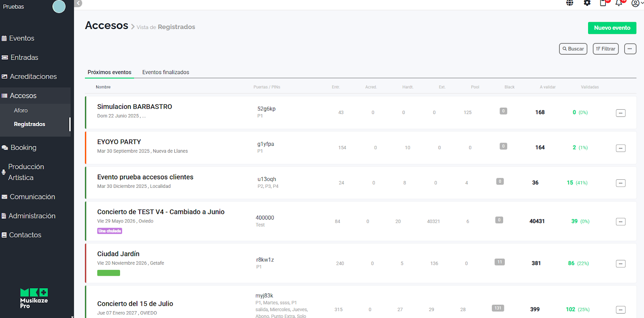Click the Filtrar button
644x318 pixels.
(605, 49)
